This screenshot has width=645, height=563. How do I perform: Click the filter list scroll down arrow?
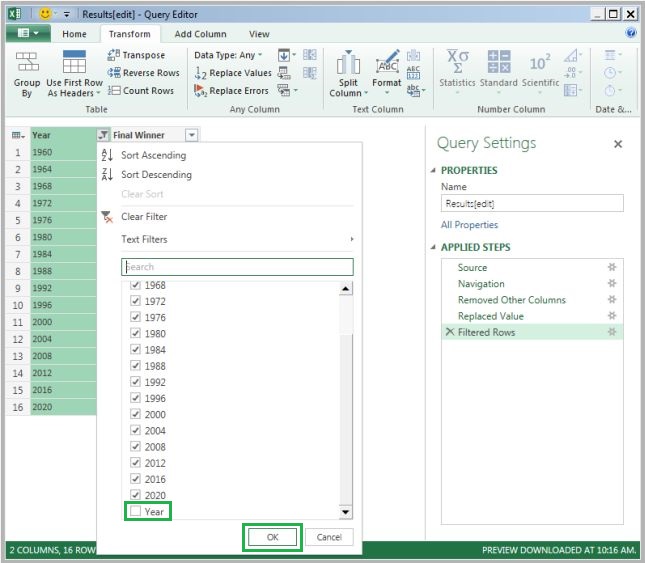(346, 512)
